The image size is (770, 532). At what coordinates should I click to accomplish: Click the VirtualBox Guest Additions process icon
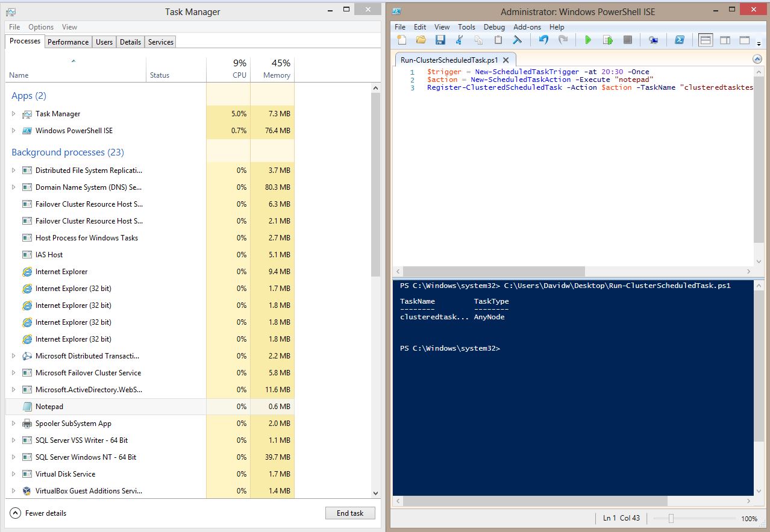point(27,491)
